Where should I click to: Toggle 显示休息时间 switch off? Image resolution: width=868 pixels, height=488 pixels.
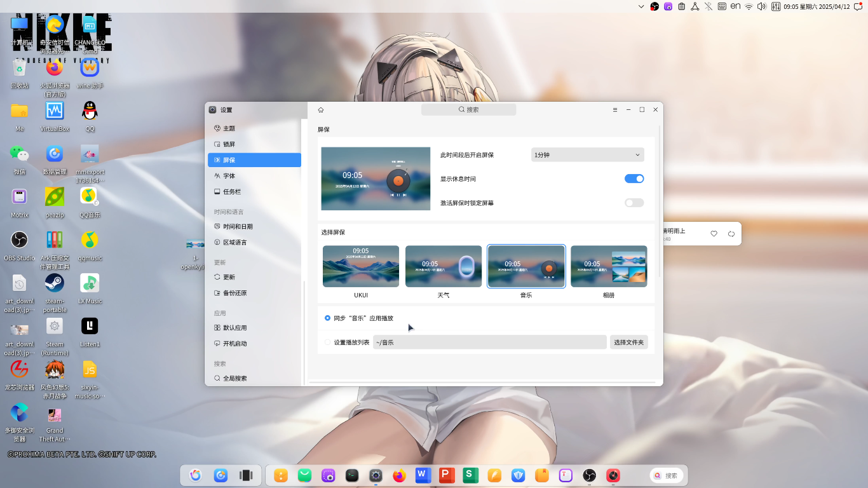(634, 179)
